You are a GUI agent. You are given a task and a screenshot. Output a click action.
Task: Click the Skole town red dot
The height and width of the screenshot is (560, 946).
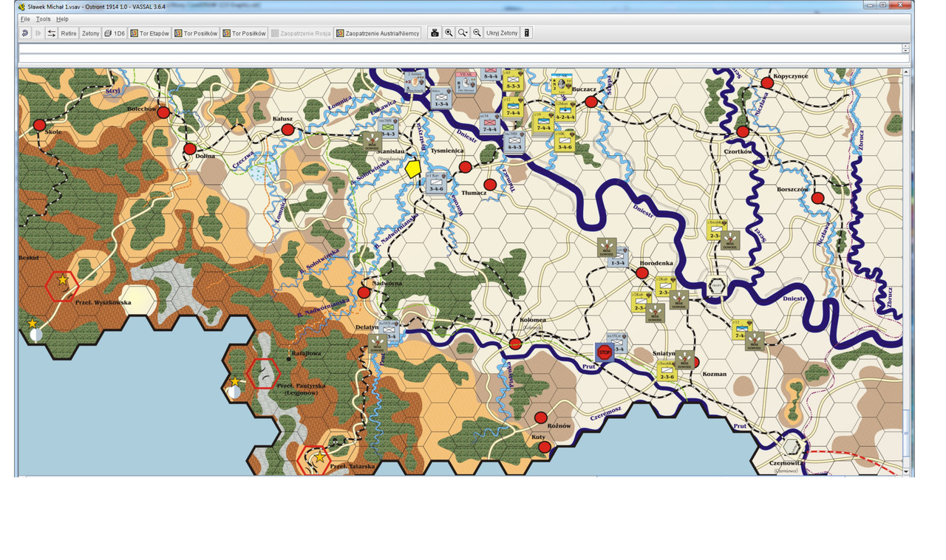point(39,125)
